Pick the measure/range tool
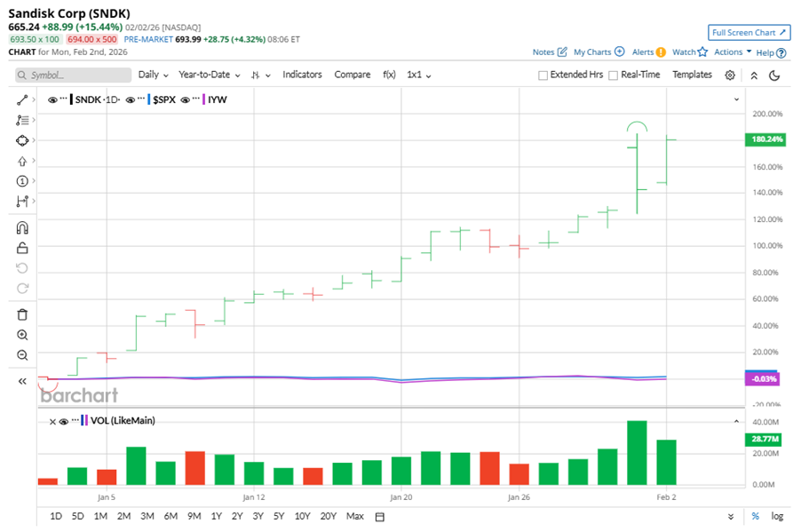This screenshot has height=532, width=801. (x=22, y=202)
